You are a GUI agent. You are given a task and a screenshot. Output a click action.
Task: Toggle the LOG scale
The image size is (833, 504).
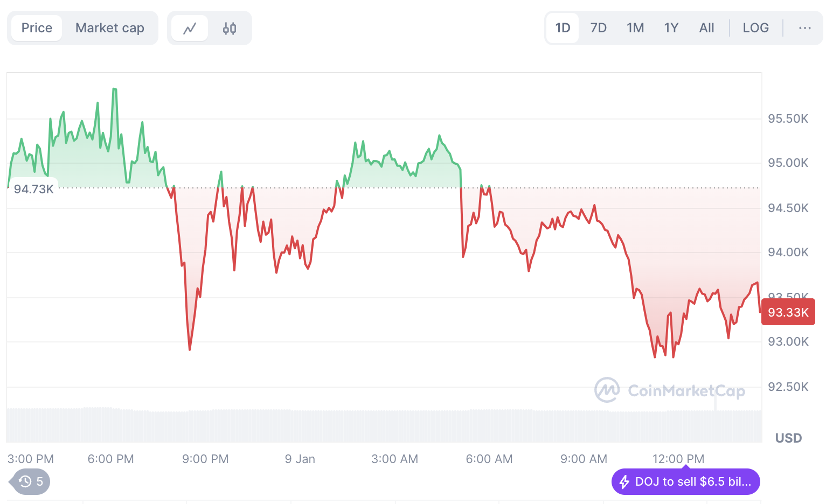tap(755, 28)
